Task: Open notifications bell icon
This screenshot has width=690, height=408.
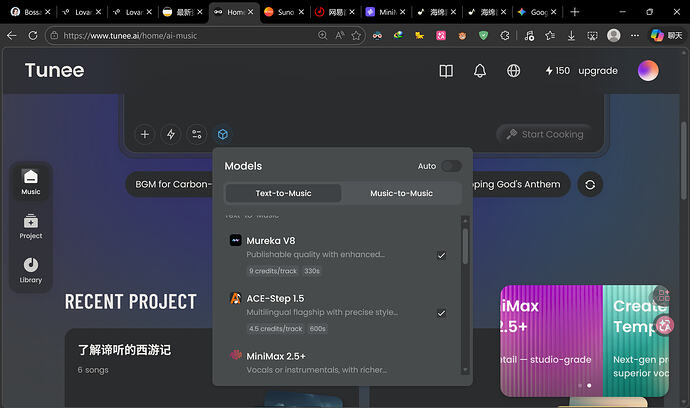Action: point(480,71)
